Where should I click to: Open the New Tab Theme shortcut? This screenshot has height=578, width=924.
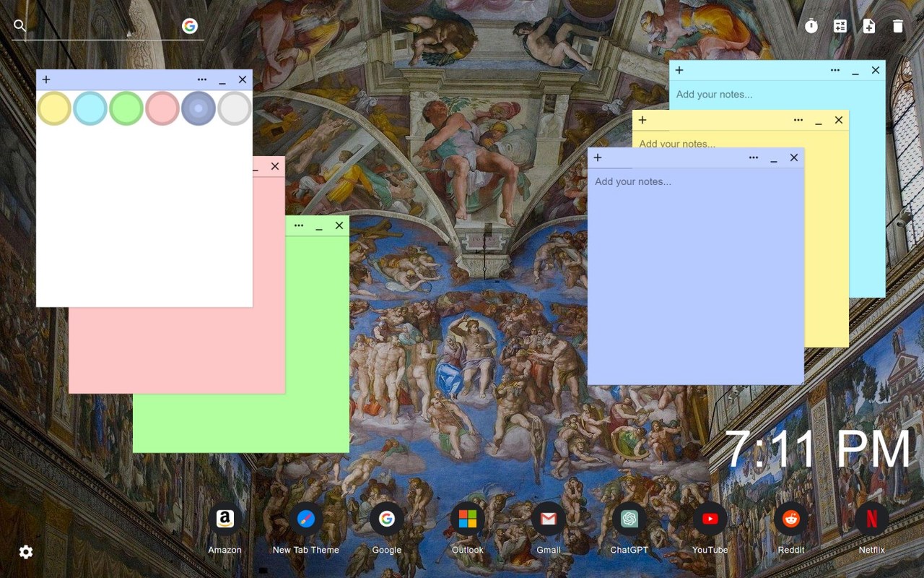pyautogui.click(x=306, y=519)
